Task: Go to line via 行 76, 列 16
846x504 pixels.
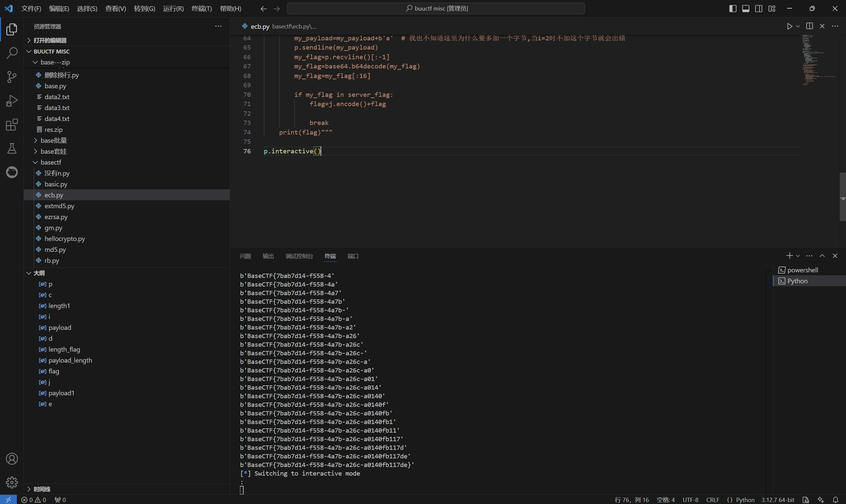Action: point(632,500)
